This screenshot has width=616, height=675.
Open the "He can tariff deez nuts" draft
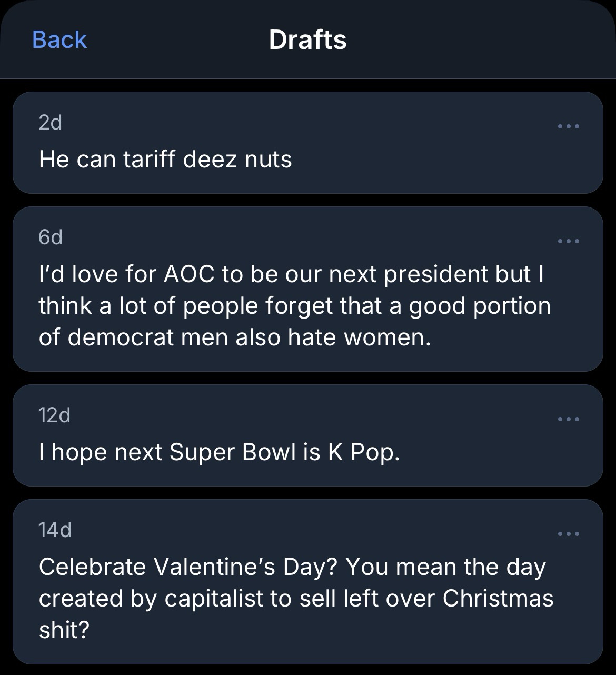click(165, 159)
